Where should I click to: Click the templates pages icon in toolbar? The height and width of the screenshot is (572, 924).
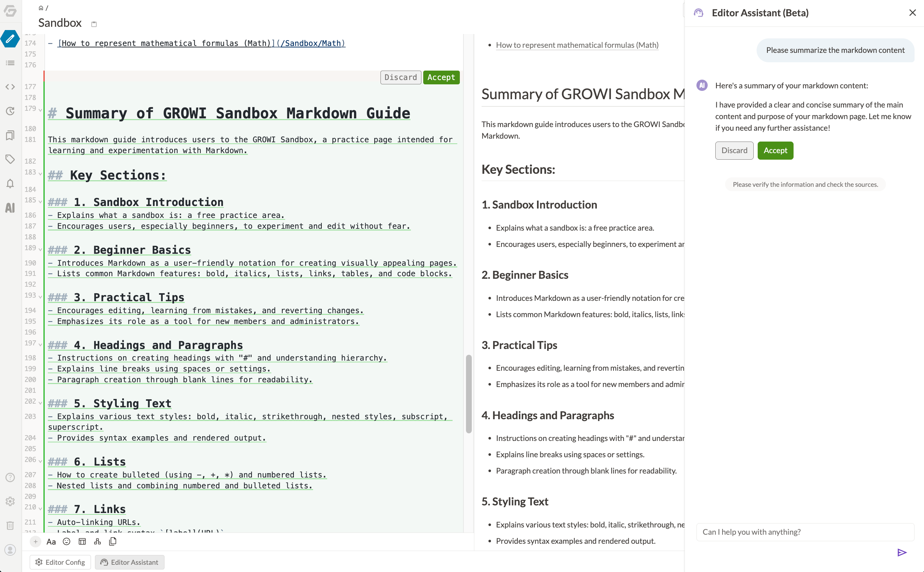coord(113,541)
